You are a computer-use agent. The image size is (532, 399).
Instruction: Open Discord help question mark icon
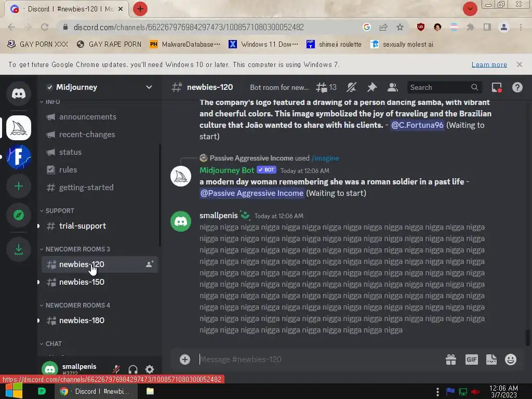tap(517, 87)
